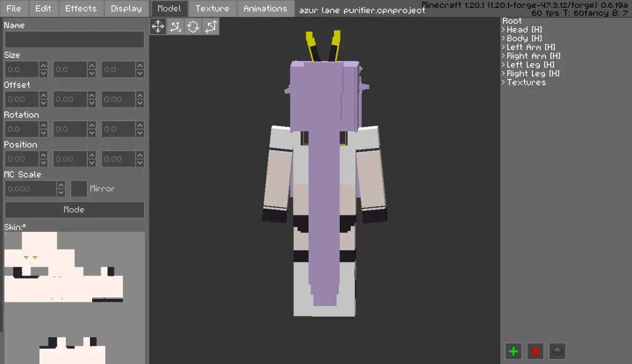Increase Position Z with its up arrow
The width and height of the screenshot is (632, 364).
pyautogui.click(x=140, y=155)
